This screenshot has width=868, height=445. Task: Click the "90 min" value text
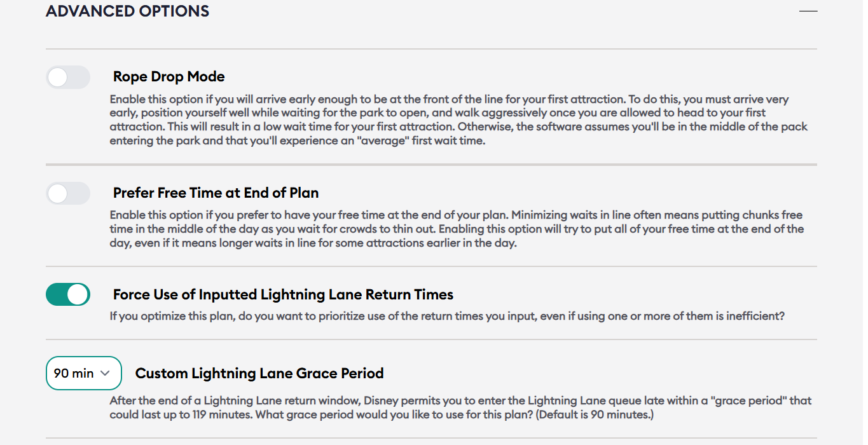point(74,373)
